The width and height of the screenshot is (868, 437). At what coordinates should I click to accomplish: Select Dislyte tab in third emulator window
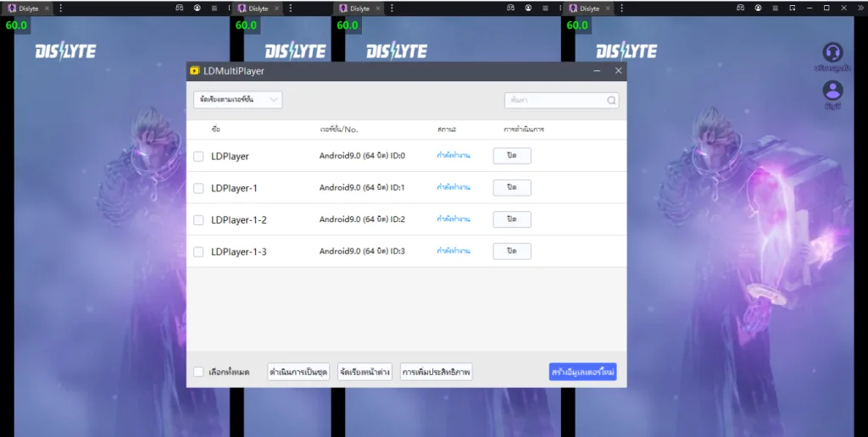[359, 8]
